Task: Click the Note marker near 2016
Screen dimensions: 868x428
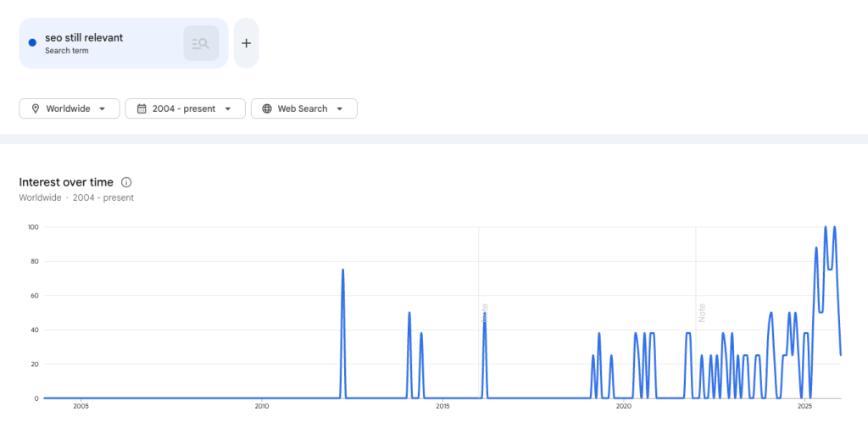Action: pyautogui.click(x=485, y=313)
